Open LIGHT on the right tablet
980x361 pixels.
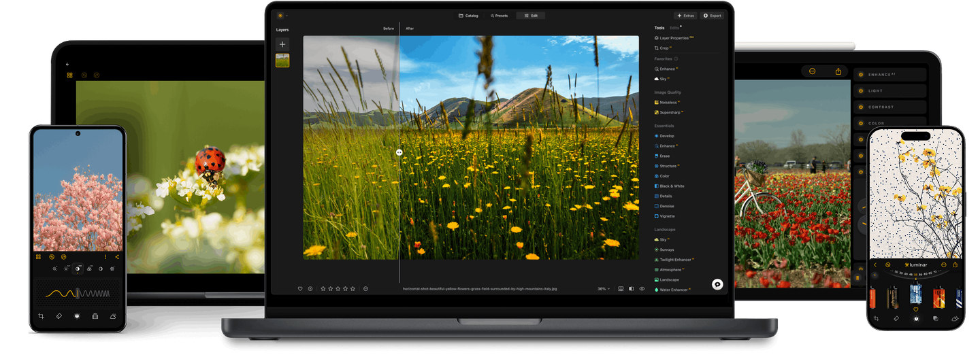[890, 90]
